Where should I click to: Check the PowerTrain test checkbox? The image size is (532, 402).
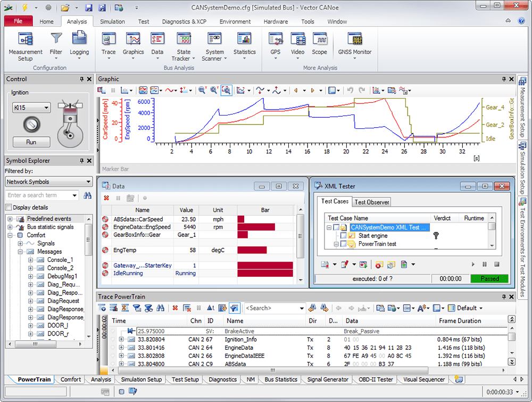(343, 244)
